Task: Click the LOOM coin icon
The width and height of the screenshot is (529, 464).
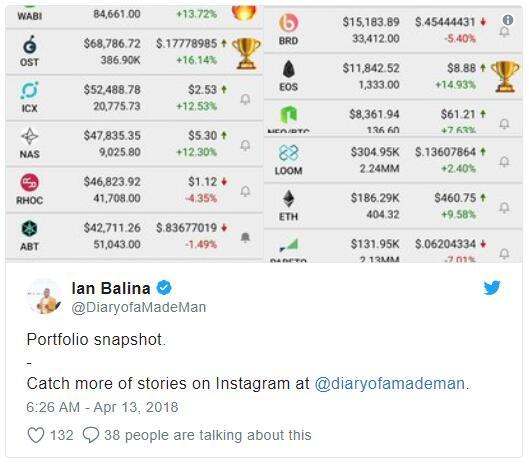Action: click(x=288, y=153)
